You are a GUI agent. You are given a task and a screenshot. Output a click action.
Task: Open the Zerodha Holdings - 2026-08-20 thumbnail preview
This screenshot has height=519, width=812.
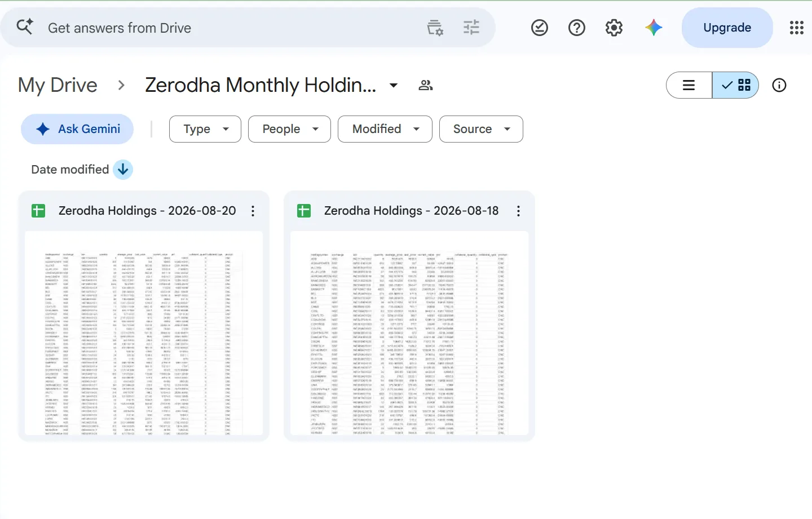click(x=144, y=332)
